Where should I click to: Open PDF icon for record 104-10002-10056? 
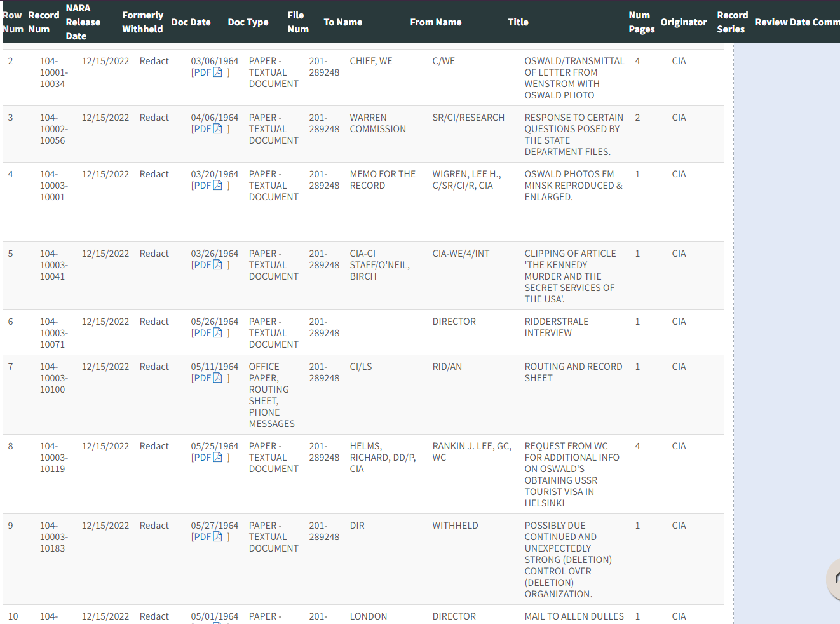217,129
